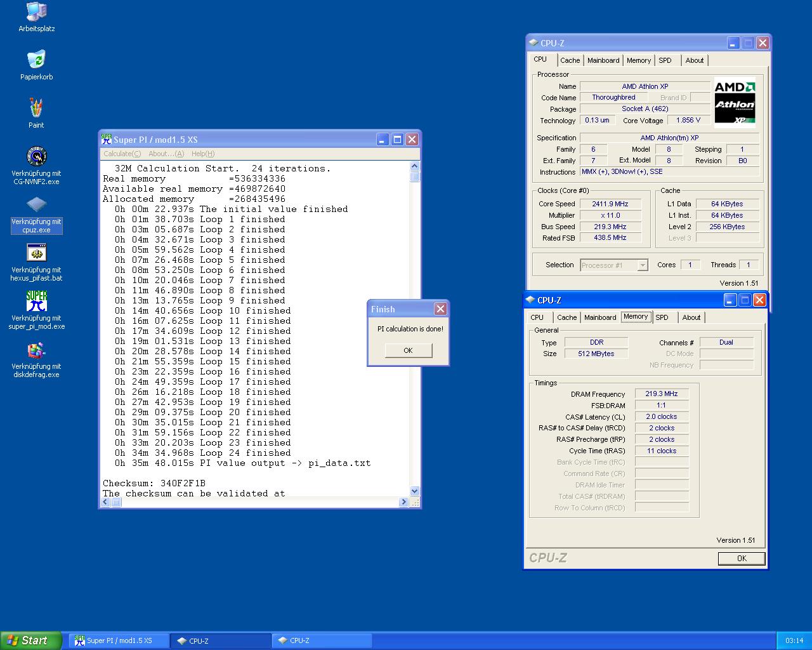Click system tray clock 03:14

[x=794, y=640]
